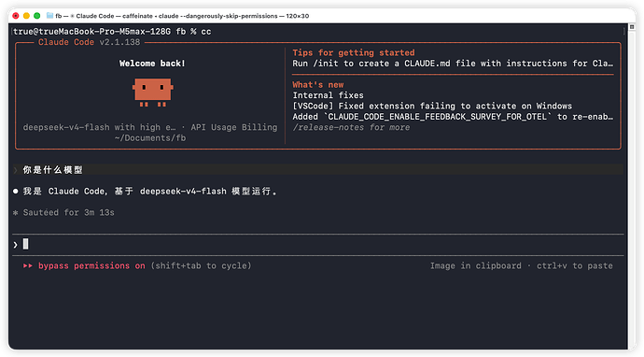644x357 pixels.
Task: Click the white bullet before the reply
Action: pyautogui.click(x=15, y=192)
